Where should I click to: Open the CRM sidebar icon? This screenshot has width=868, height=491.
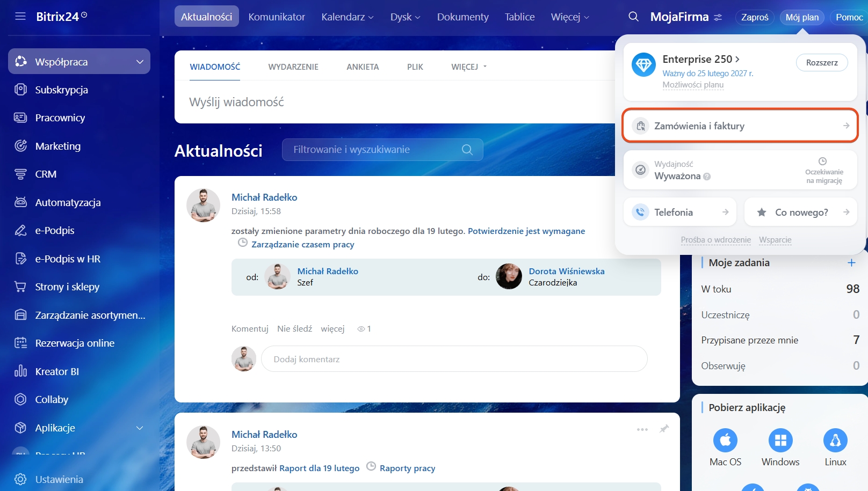20,174
